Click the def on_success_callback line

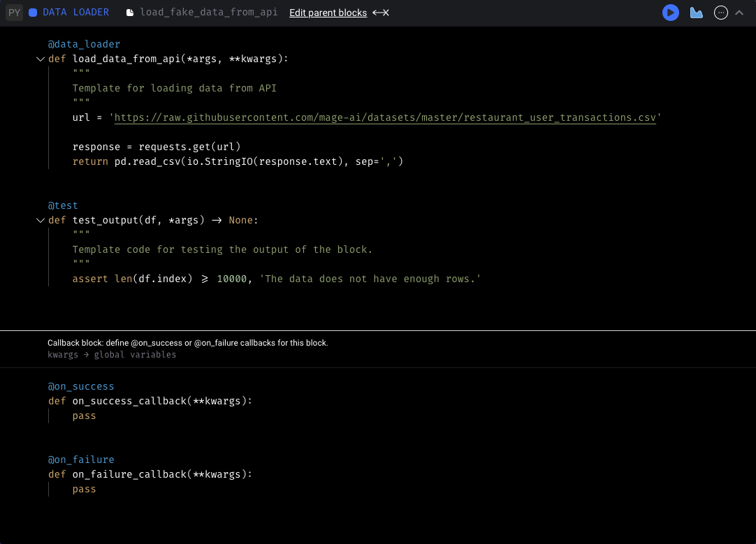pos(150,401)
